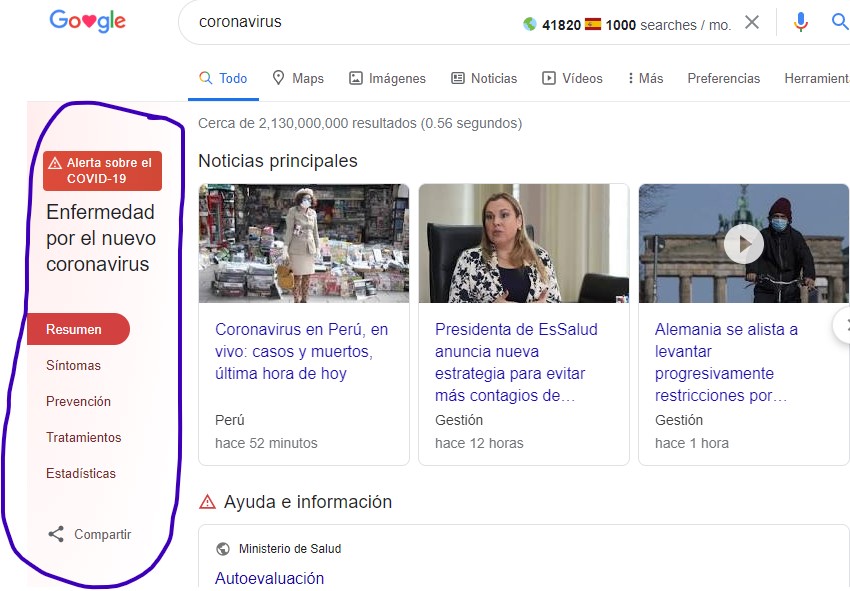Open 'Presidenta de EsSalud anuncia' headline
This screenshot has height=591, width=850.
click(x=516, y=362)
